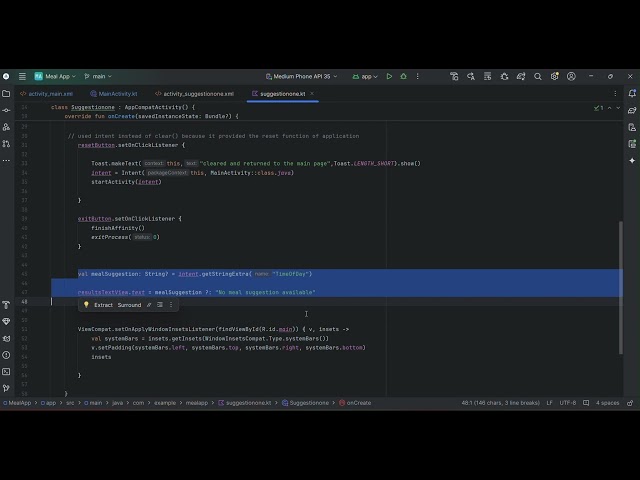The image size is (640, 480).
Task: Change the LF line separator
Action: (x=549, y=403)
